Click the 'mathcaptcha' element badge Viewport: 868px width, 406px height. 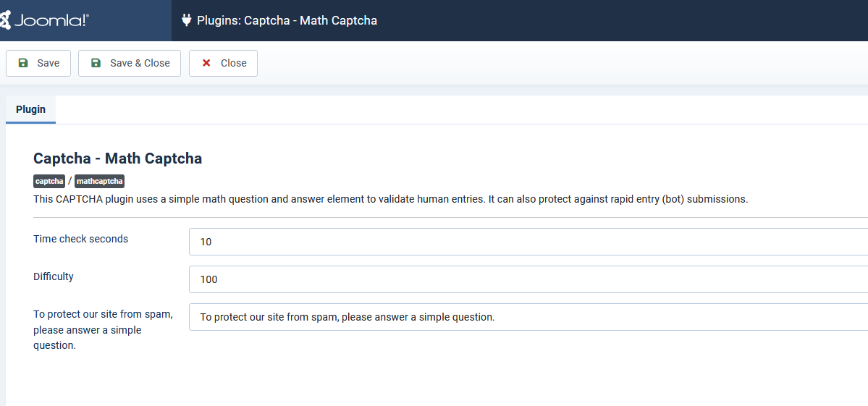point(99,181)
